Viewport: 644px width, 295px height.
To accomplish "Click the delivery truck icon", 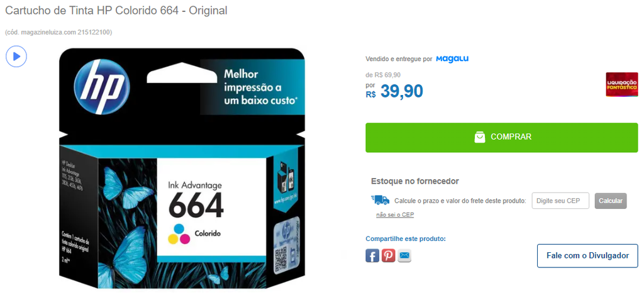I will pyautogui.click(x=380, y=200).
